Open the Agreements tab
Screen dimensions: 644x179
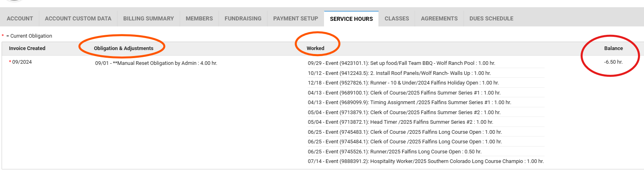439,18
